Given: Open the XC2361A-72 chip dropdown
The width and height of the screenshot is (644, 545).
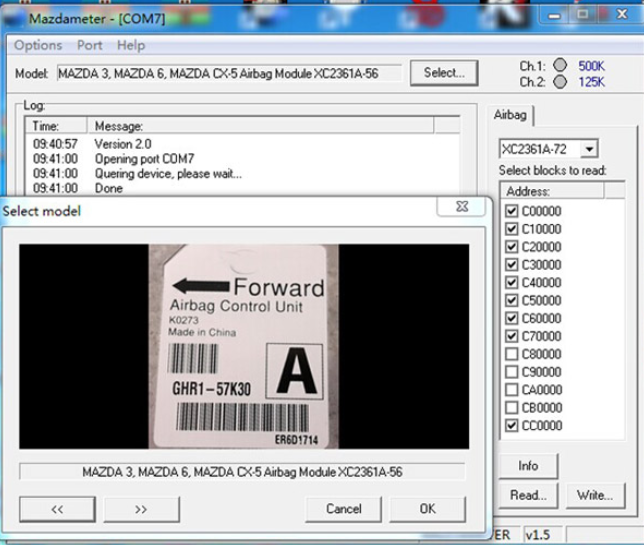Looking at the screenshot, I should 589,149.
